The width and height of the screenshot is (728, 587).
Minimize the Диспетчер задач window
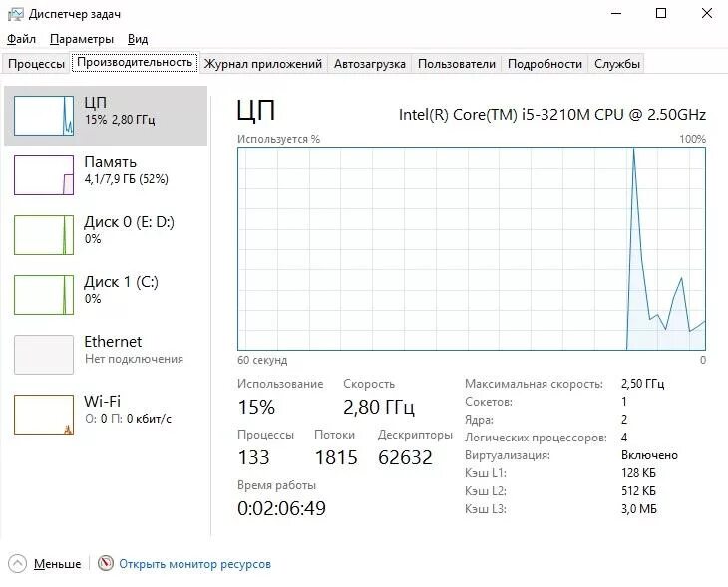pos(616,14)
